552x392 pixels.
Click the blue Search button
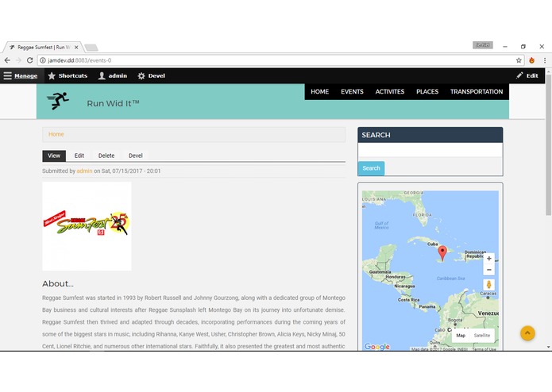pos(371,168)
